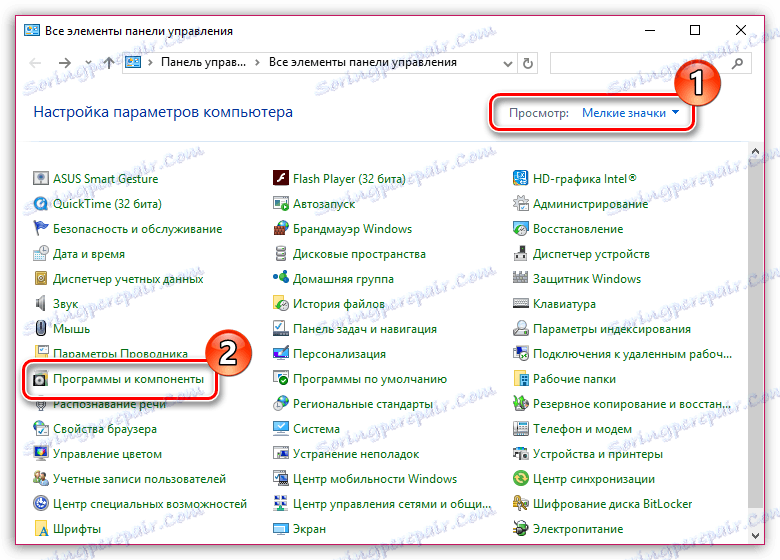Open Параметры индексирования link
780x560 pixels.
611,329
